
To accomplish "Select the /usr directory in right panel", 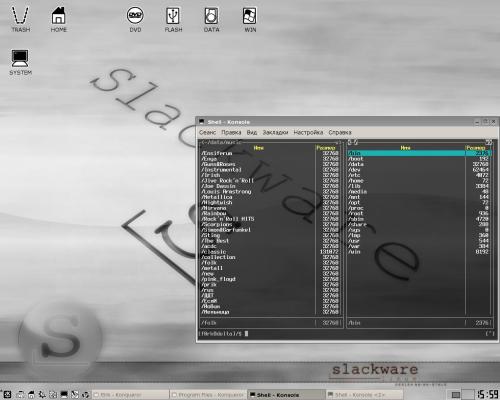I will 419,241.
